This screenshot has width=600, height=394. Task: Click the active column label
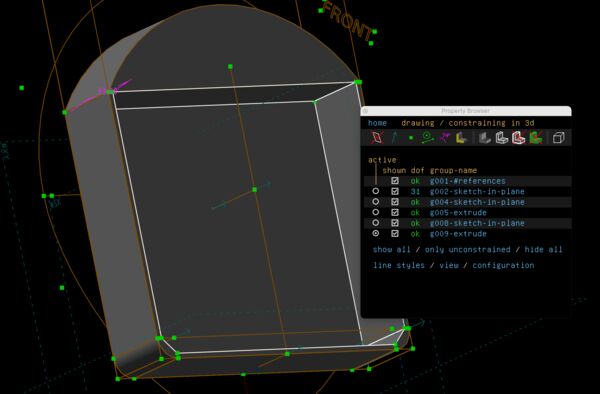click(x=382, y=160)
